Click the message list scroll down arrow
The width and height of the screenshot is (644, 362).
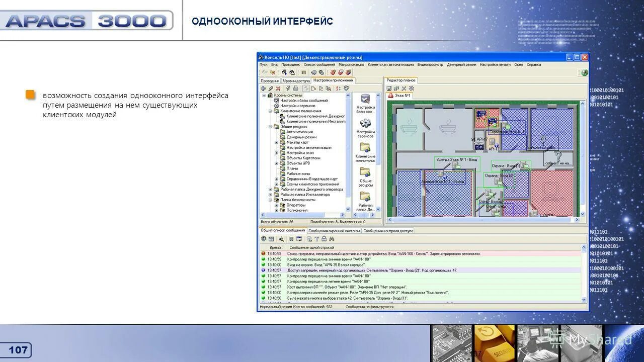[584, 300]
